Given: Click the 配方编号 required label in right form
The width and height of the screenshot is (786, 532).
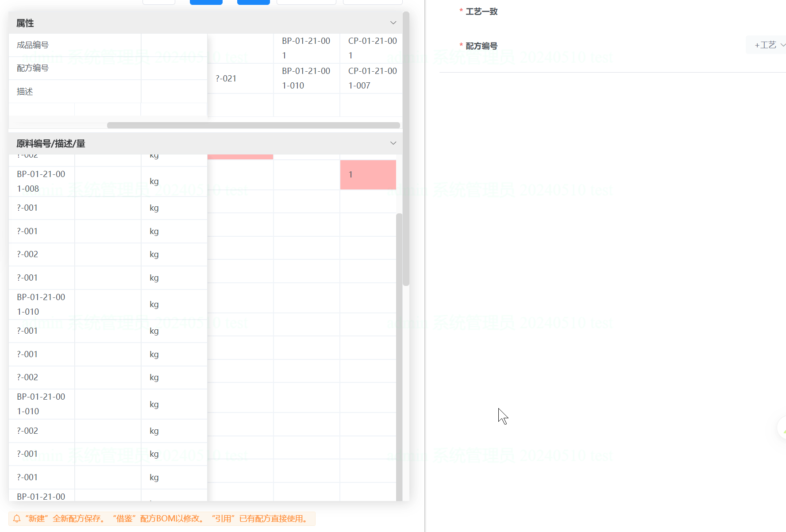Looking at the screenshot, I should (x=482, y=46).
